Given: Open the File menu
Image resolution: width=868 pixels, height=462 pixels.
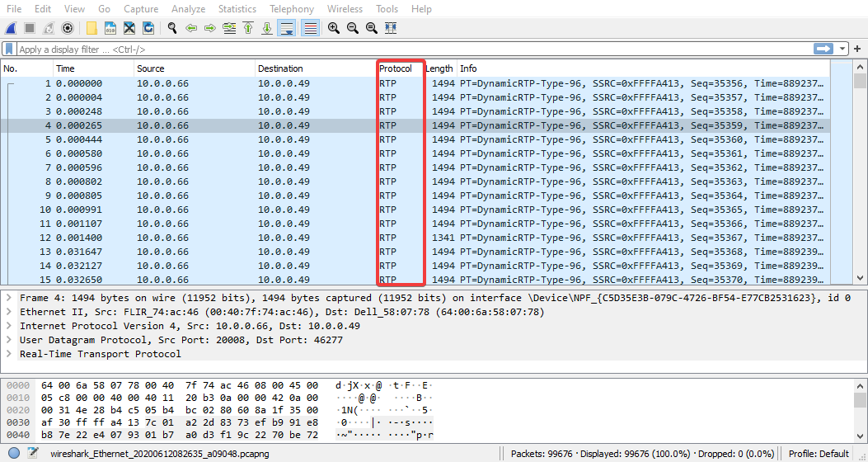Looking at the screenshot, I should click(14, 9).
